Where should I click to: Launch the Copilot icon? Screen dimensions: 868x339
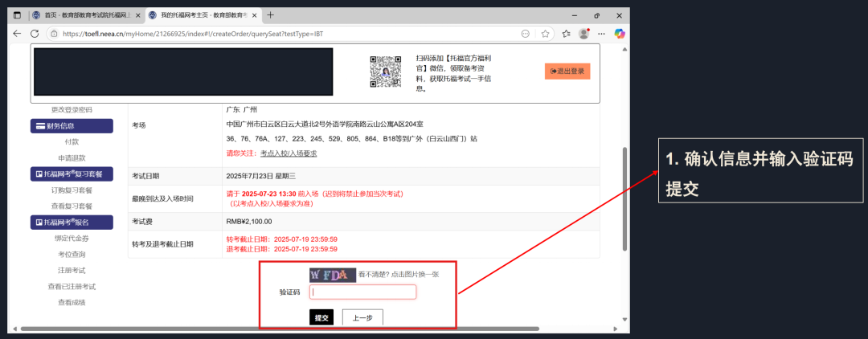(620, 34)
